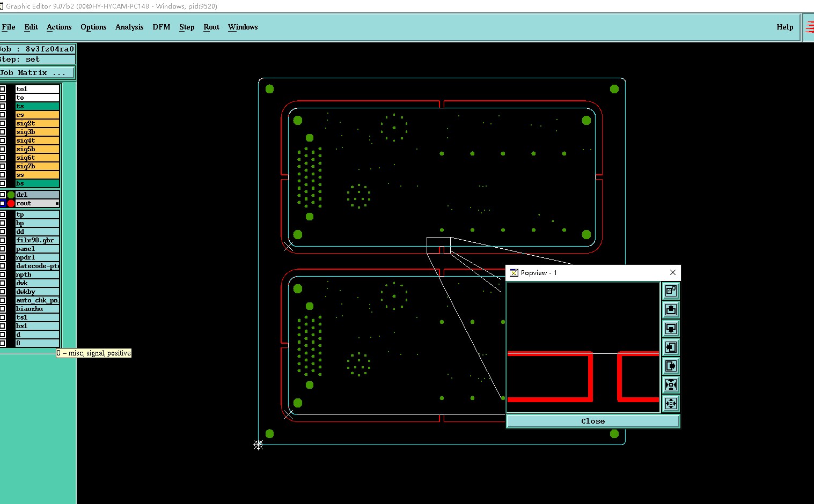814x504 pixels.
Task: Toggle display checkbox for layer panel
Action: (x=3, y=249)
